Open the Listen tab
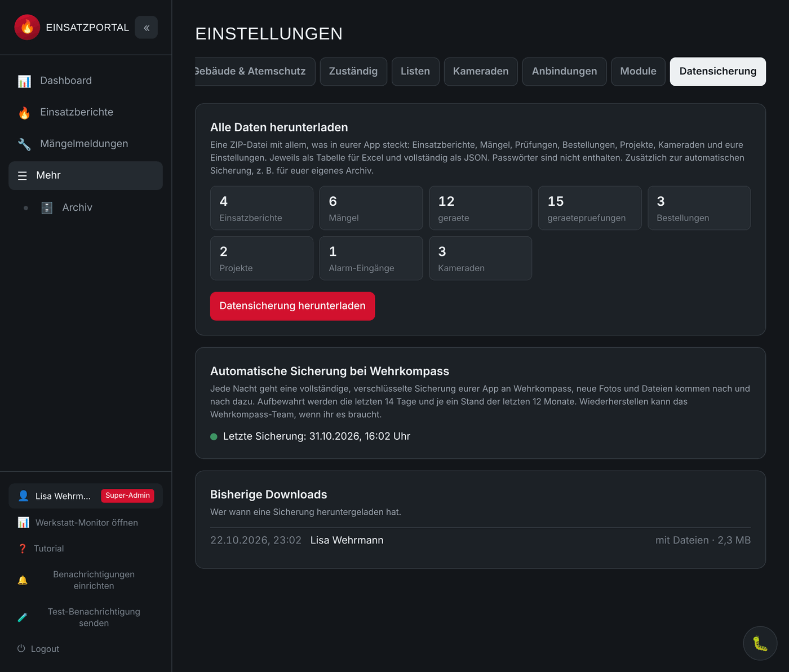Image resolution: width=789 pixels, height=672 pixels. [415, 72]
